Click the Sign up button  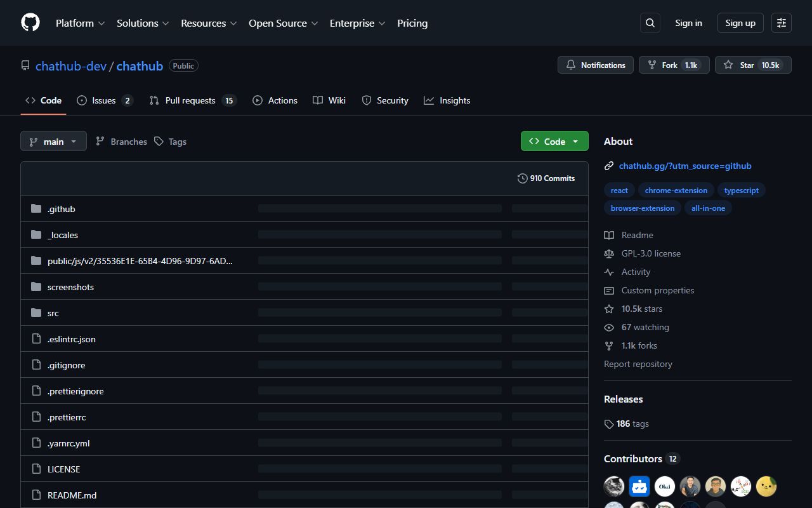pyautogui.click(x=740, y=22)
